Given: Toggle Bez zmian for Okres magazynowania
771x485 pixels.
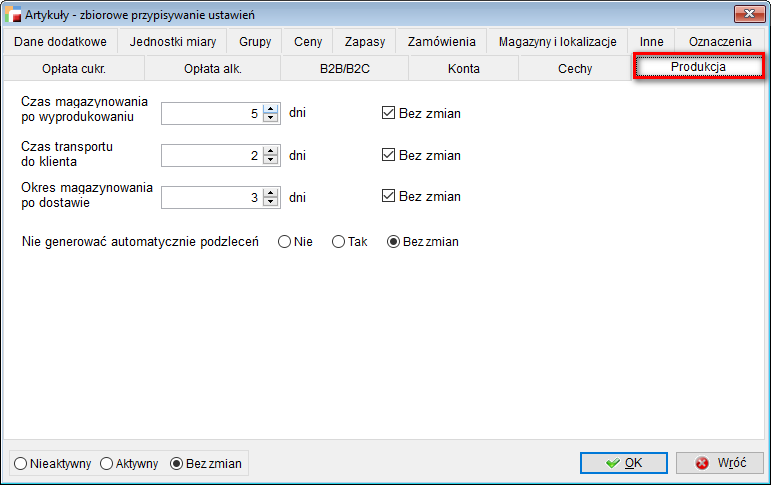Looking at the screenshot, I should 389,197.
